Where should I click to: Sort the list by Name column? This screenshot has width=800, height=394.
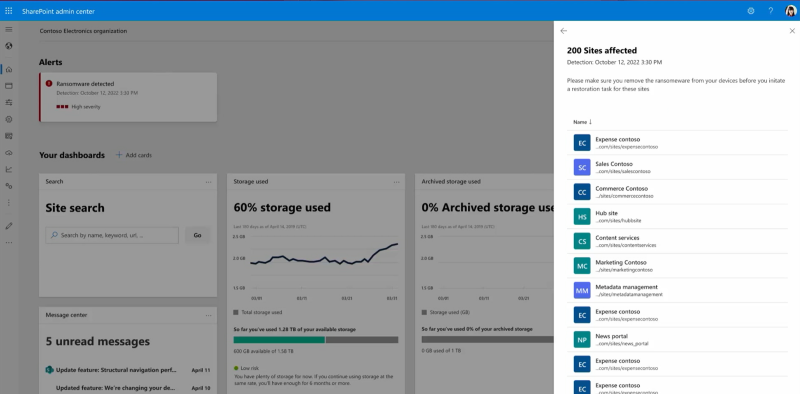coord(582,122)
